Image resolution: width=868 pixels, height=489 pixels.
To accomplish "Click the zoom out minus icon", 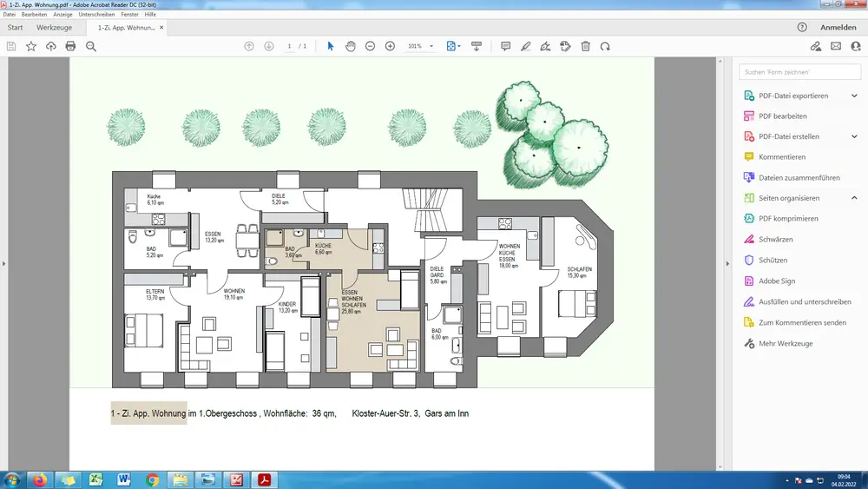I will coord(371,46).
